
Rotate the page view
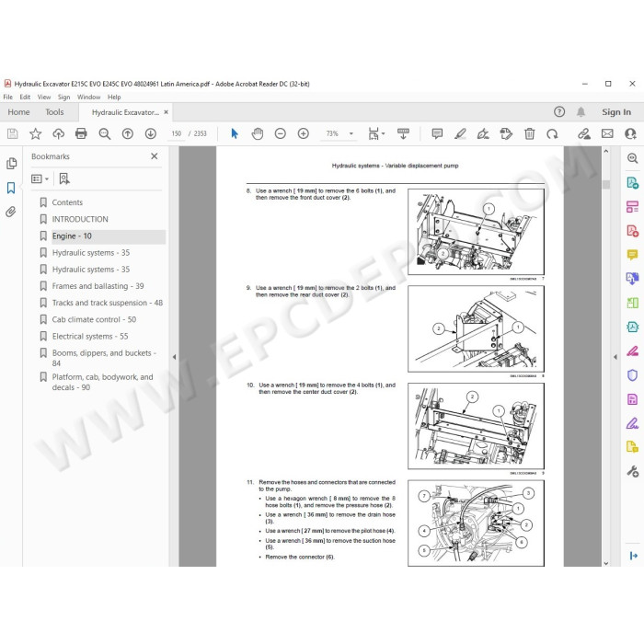552,133
